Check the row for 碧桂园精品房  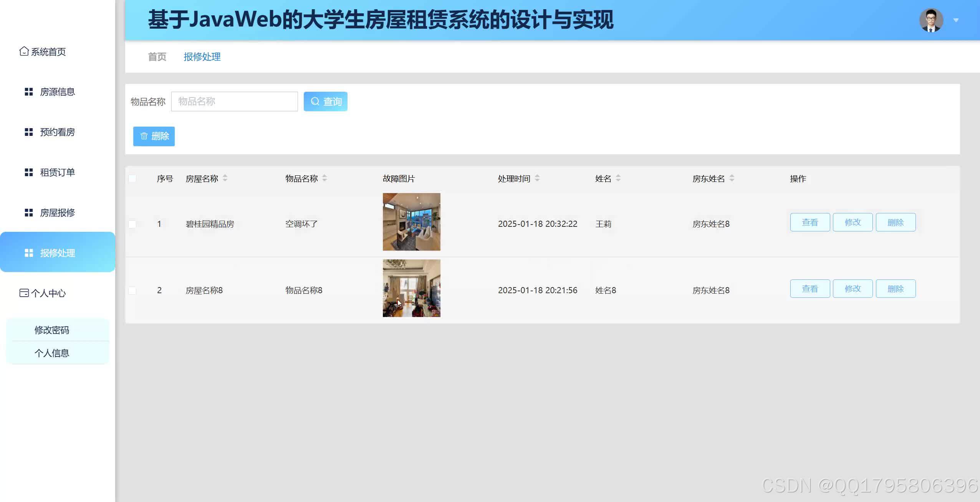pyautogui.click(x=132, y=224)
